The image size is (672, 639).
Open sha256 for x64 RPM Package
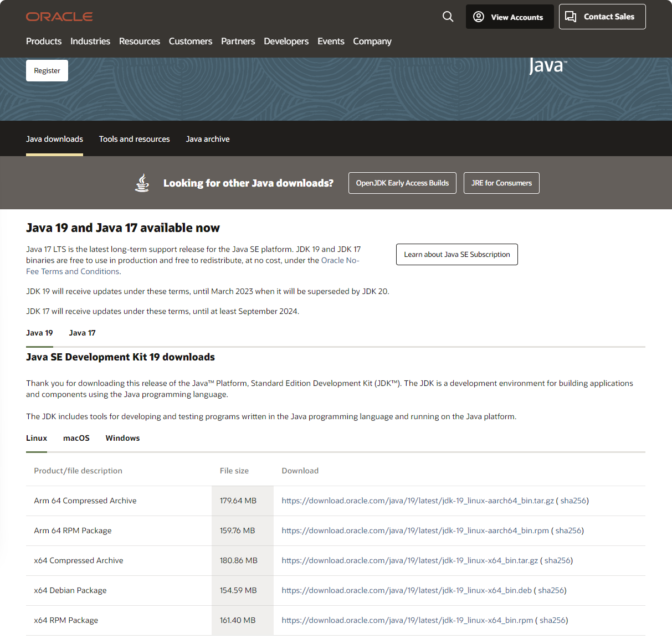[x=552, y=620]
